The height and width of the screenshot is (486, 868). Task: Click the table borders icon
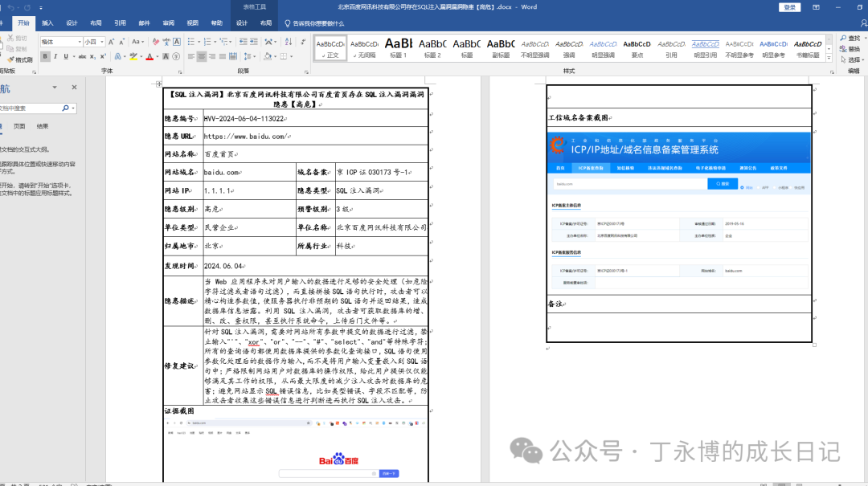[284, 56]
